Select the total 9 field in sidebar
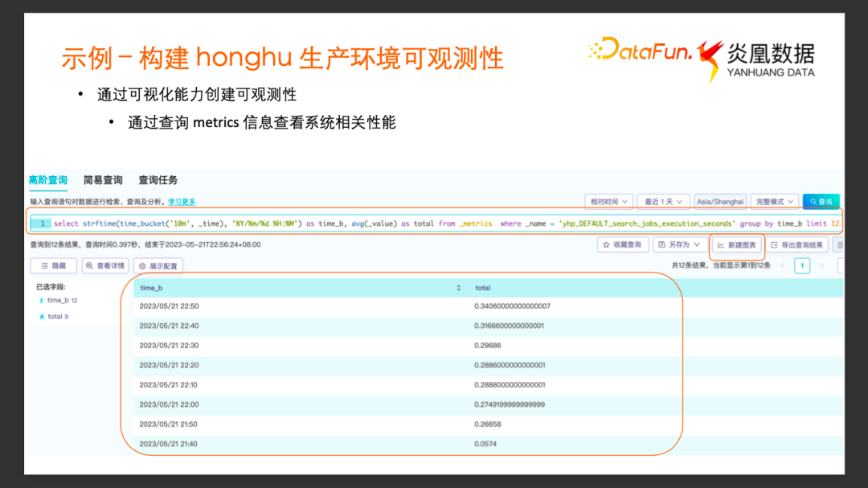Viewport: 868px width, 488px height. [54, 317]
